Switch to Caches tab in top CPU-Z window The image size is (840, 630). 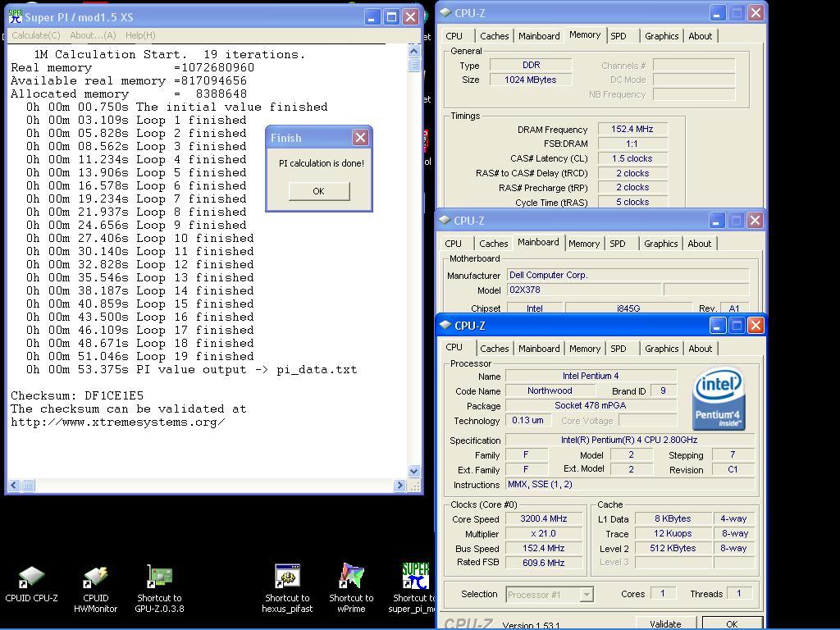coord(494,36)
